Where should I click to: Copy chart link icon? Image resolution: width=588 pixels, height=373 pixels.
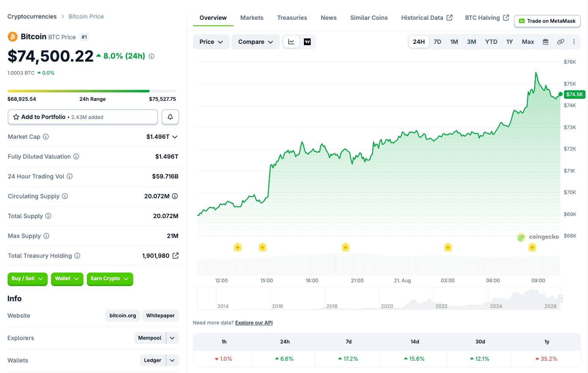561,42
